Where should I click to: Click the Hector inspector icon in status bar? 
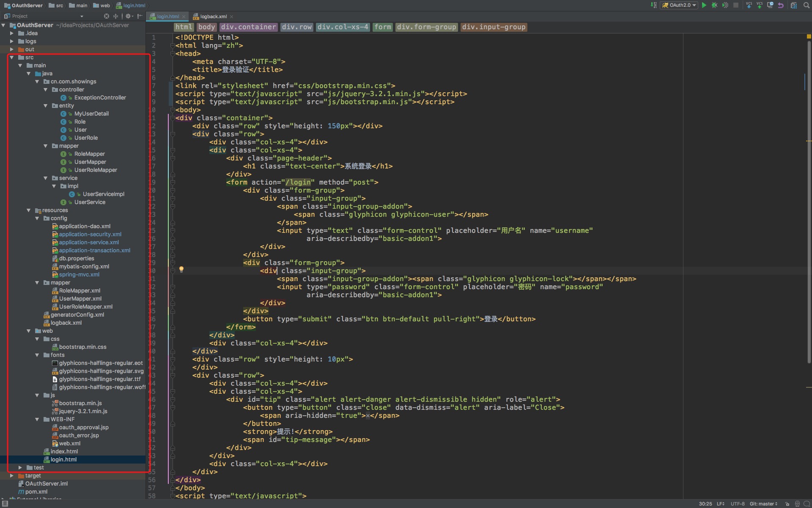(x=797, y=504)
